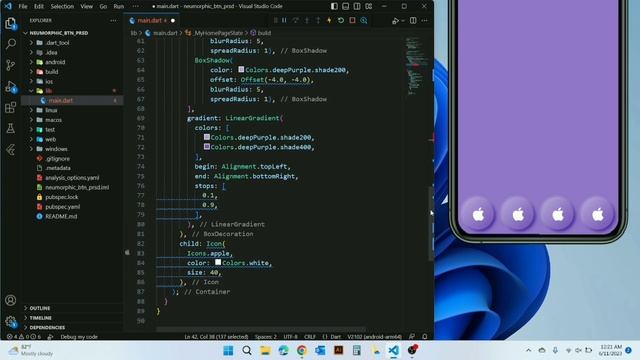
Task: Change indentation via Spaces: 2
Action: pyautogui.click(x=266, y=337)
